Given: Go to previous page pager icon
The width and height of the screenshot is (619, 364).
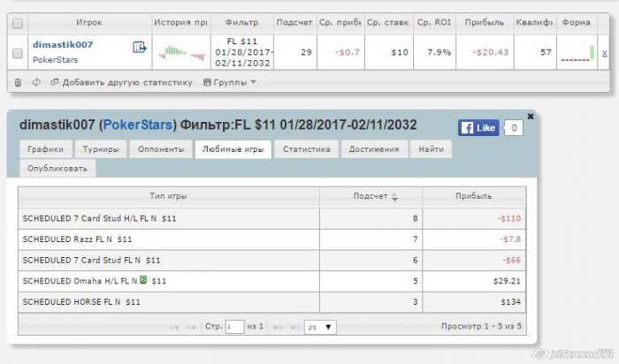Looking at the screenshot, I should tap(191, 327).
